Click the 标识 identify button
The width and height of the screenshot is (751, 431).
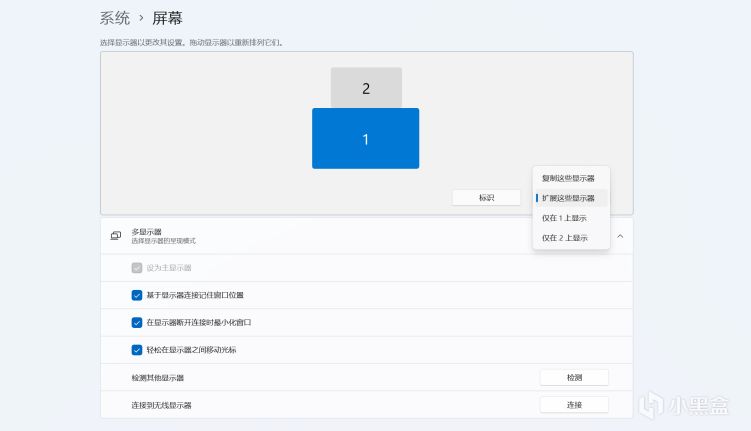click(x=486, y=197)
